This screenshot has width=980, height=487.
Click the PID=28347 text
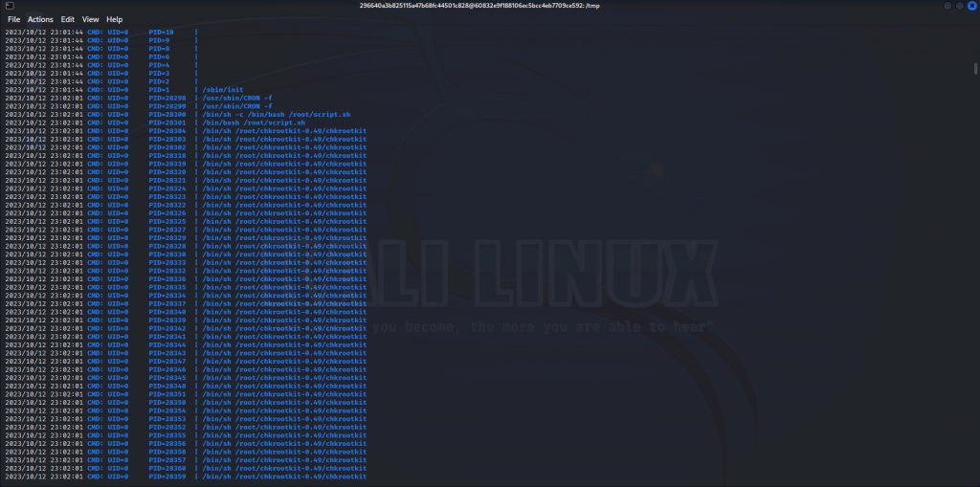pos(167,362)
